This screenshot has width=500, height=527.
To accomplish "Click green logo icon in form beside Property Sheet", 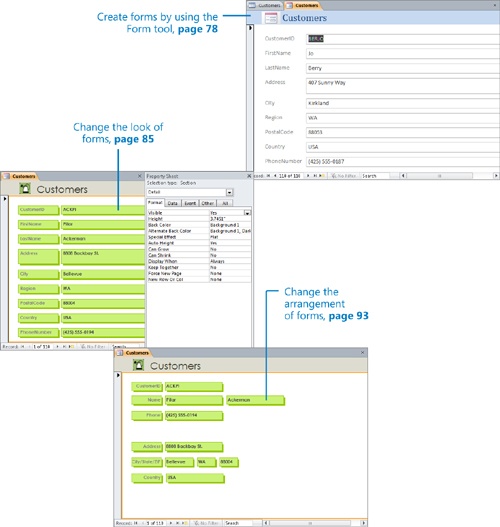I will (25, 189).
